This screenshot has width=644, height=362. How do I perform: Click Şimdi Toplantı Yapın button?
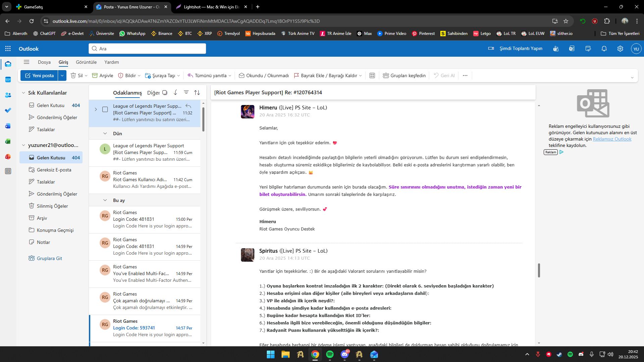point(515,49)
